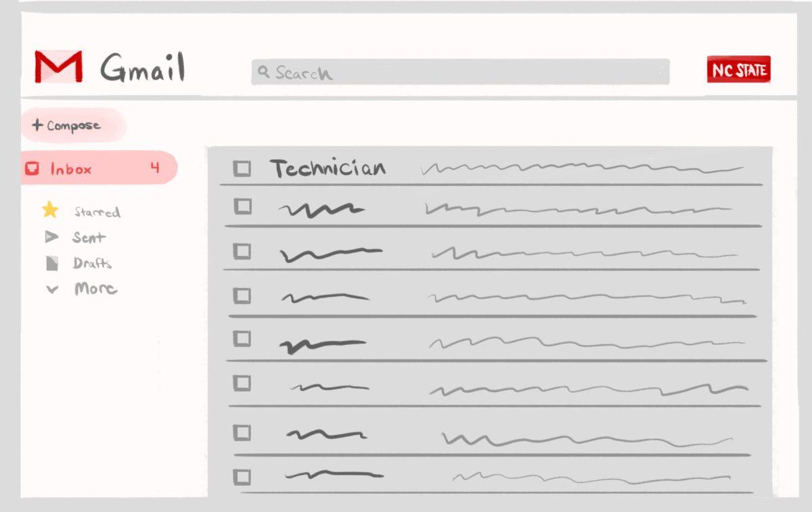
Task: Click the magnifying glass search icon
Action: pos(264,71)
